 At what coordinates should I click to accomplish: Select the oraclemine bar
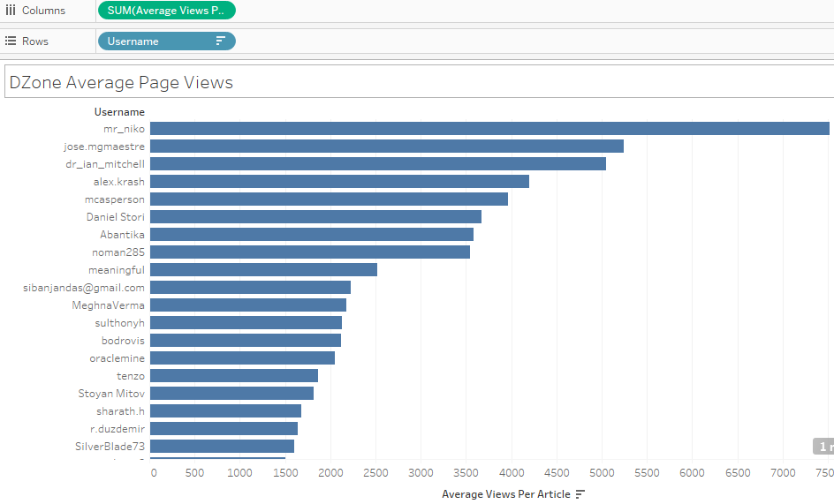pos(242,357)
